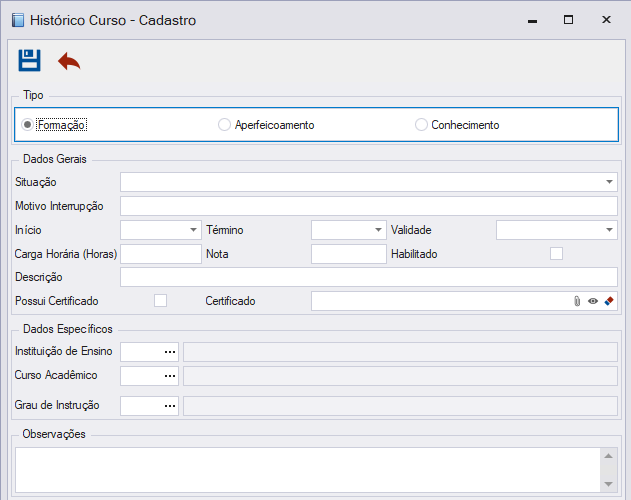This screenshot has width=631, height=500.
Task: Click the eraser clear icon in Certificado
Action: 609,301
